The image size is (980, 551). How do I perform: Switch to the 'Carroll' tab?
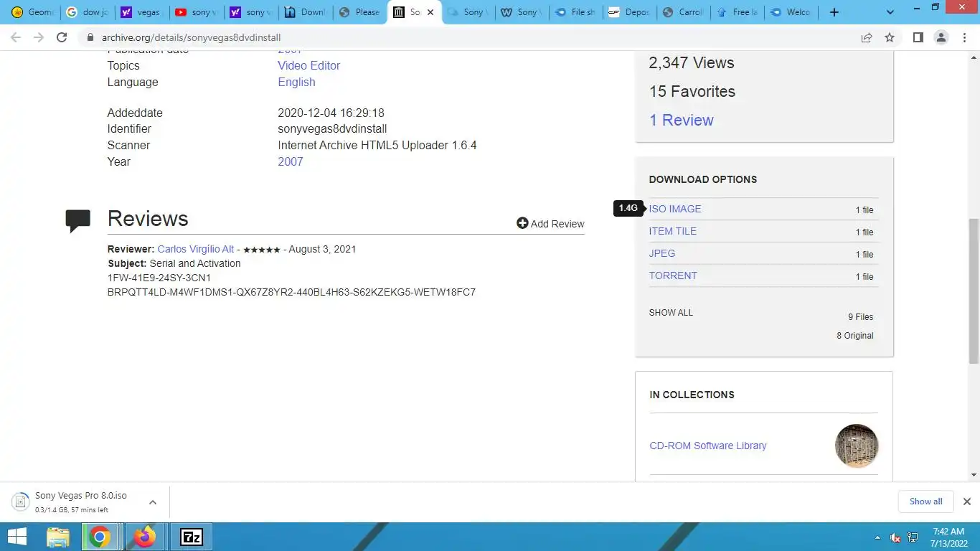point(683,12)
